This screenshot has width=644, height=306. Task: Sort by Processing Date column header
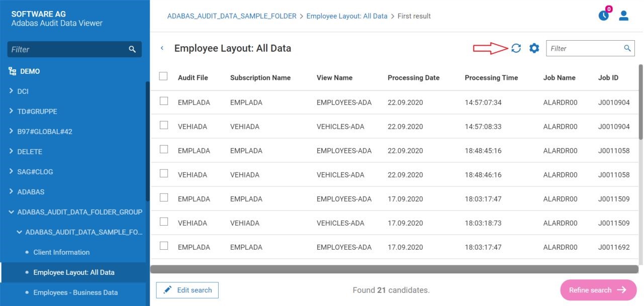point(414,78)
